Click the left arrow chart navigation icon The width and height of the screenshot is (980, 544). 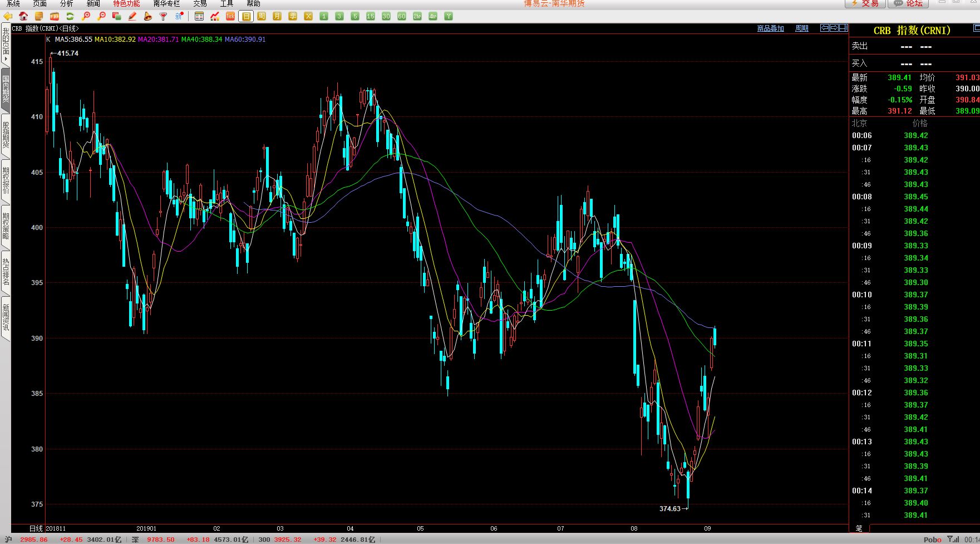[825, 28]
